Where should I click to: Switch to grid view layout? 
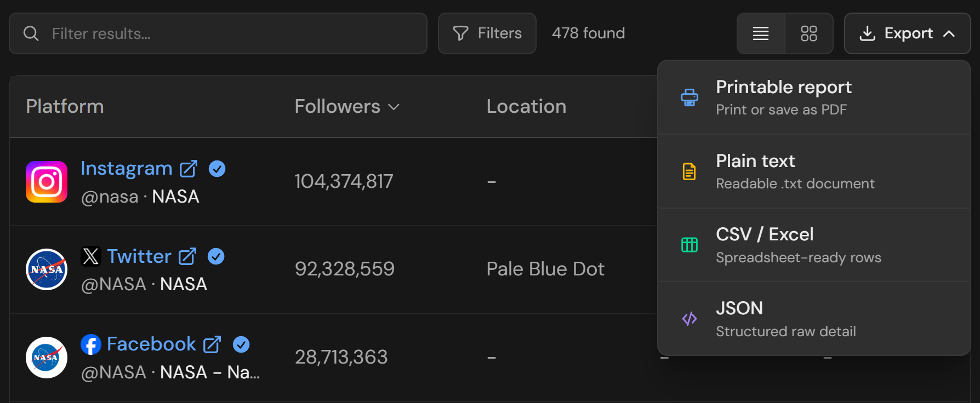click(x=809, y=33)
